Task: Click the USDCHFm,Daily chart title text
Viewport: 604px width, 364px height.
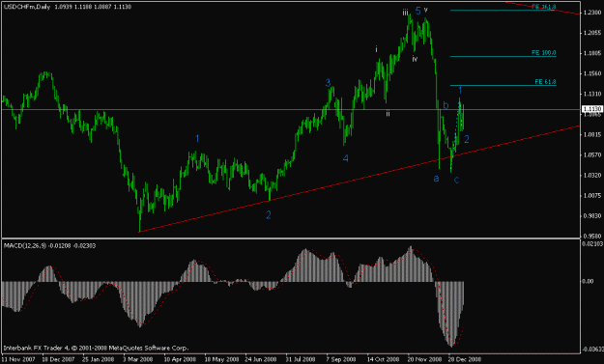Action: click(27, 7)
